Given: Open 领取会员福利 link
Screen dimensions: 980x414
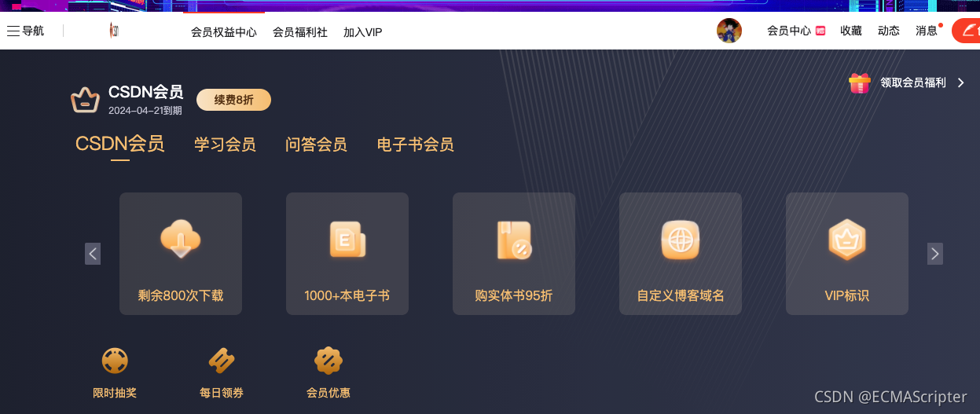Looking at the screenshot, I should click(x=913, y=82).
